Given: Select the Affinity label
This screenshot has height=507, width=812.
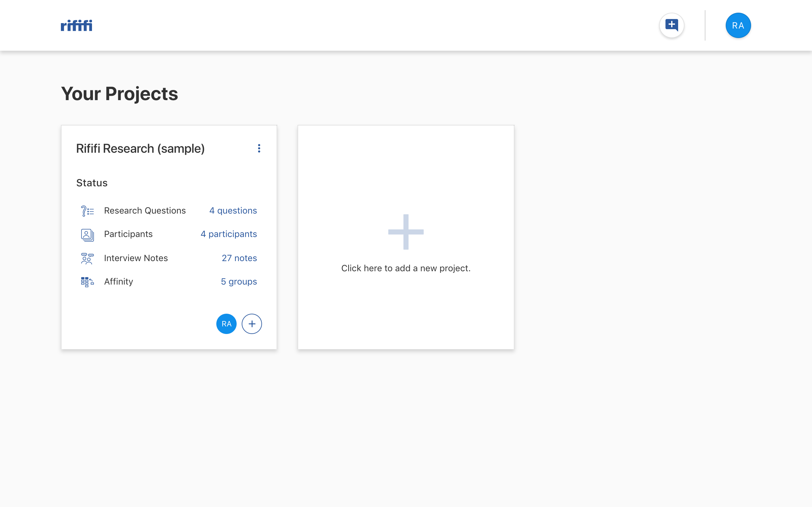Looking at the screenshot, I should (118, 282).
